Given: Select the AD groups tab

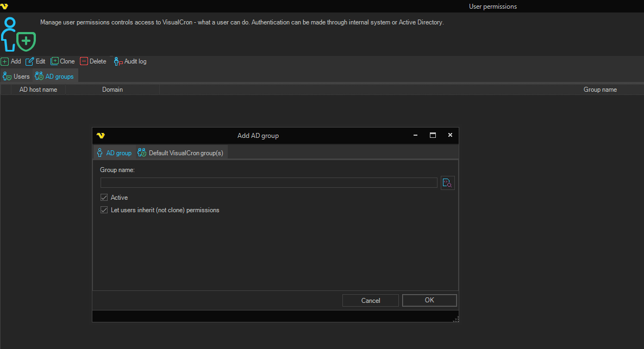Looking at the screenshot, I should (54, 77).
